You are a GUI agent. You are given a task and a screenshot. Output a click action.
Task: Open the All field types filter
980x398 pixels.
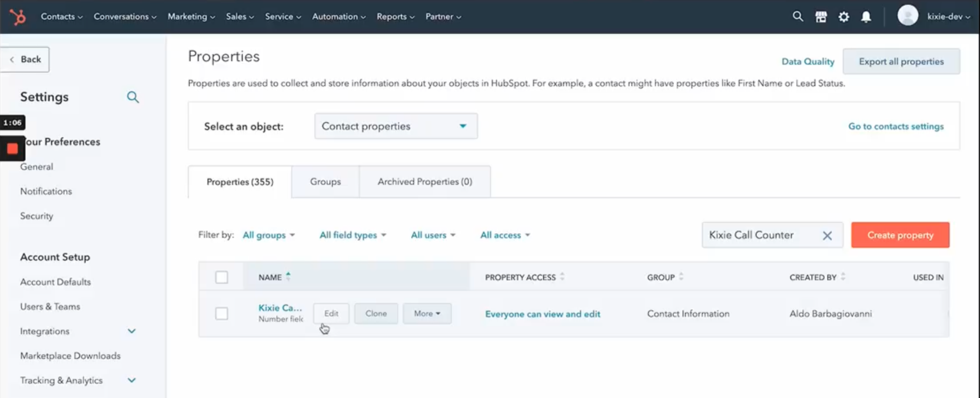click(353, 235)
